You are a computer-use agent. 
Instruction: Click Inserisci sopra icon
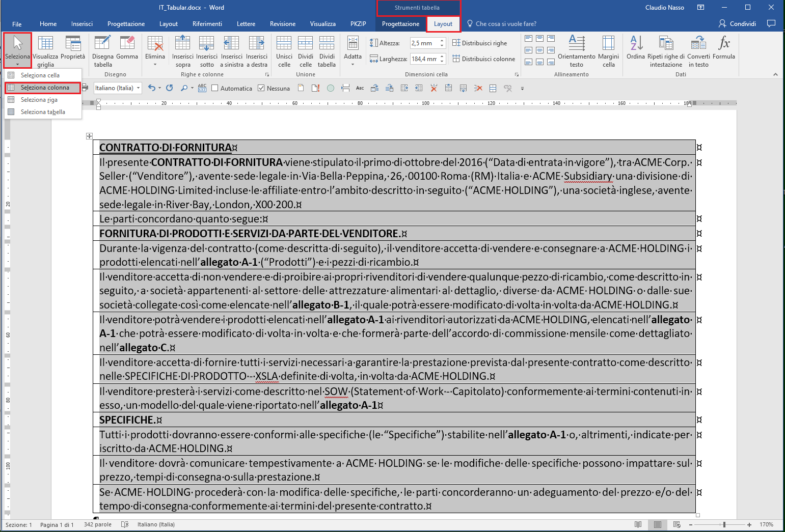point(183,50)
